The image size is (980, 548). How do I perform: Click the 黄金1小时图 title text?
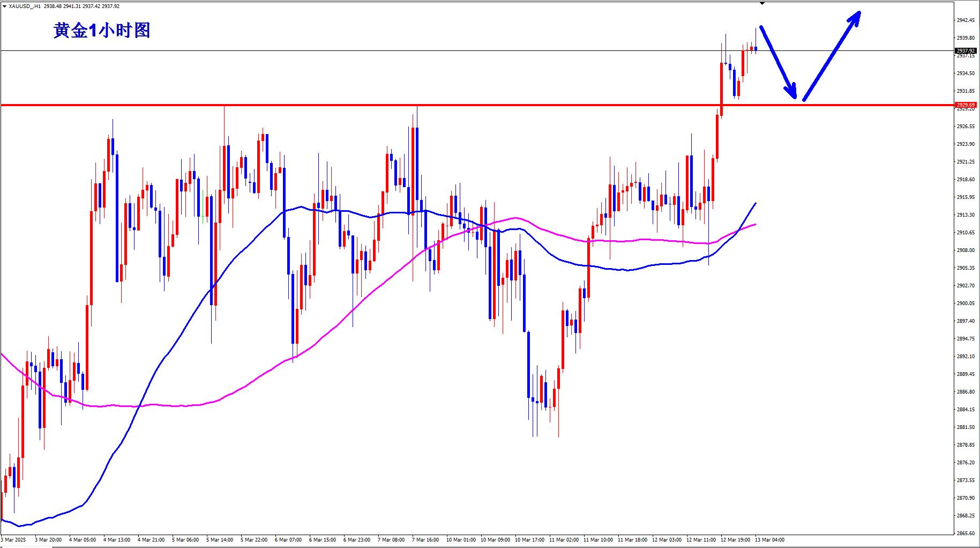click(x=102, y=31)
